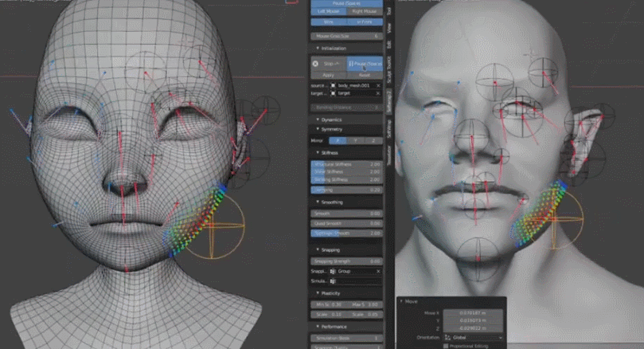Image resolution: width=644 pixels, height=349 pixels.
Task: Enable the Proportional Editing checkbox
Action: pyautogui.click(x=446, y=346)
